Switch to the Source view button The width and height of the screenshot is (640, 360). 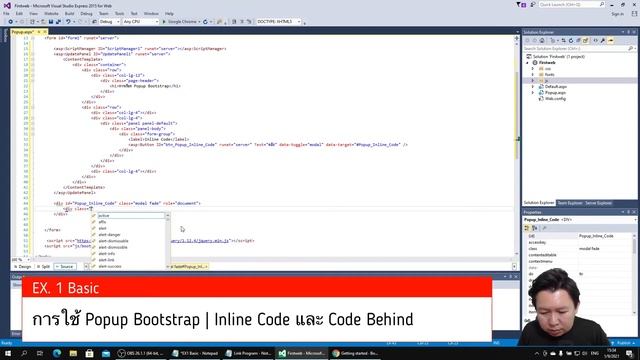pyautogui.click(x=64, y=267)
